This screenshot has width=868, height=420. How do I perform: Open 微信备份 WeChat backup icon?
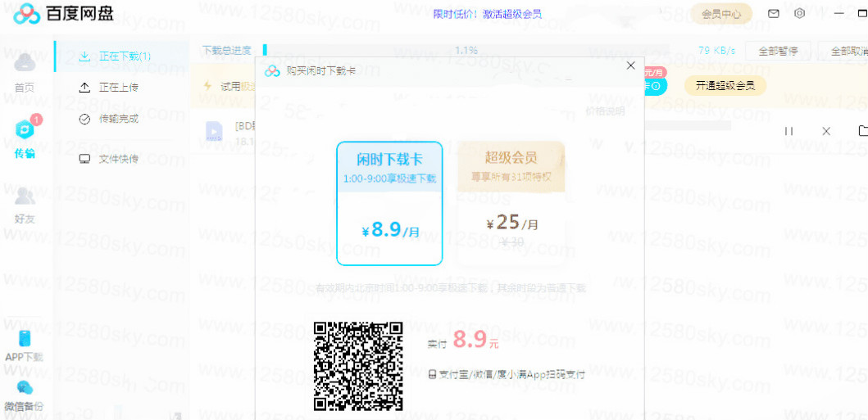tap(25, 389)
